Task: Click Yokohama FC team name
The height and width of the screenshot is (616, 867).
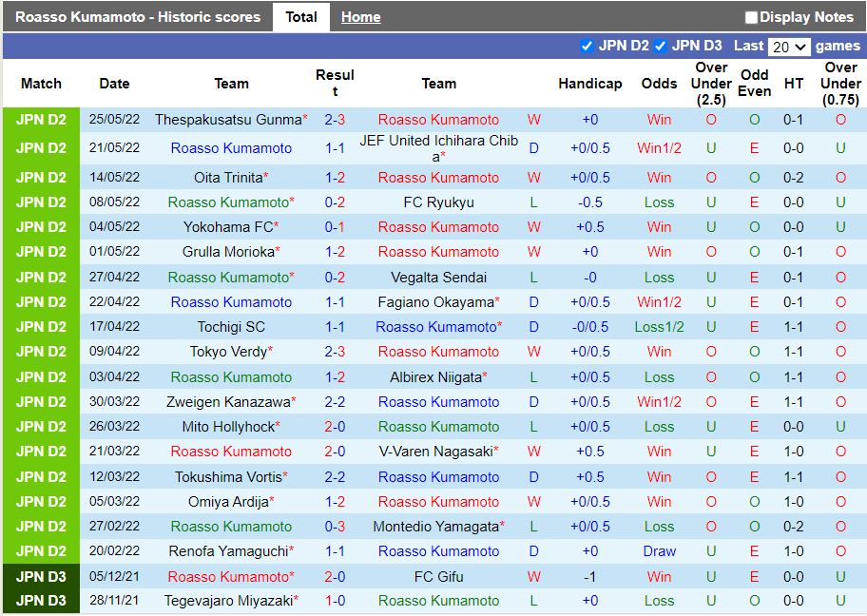Action: pyautogui.click(x=228, y=226)
